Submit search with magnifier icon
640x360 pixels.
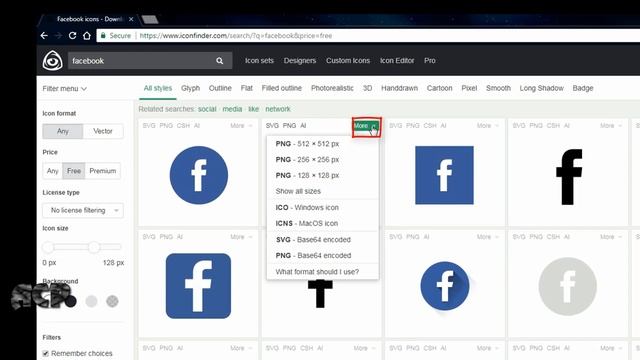[220, 61]
